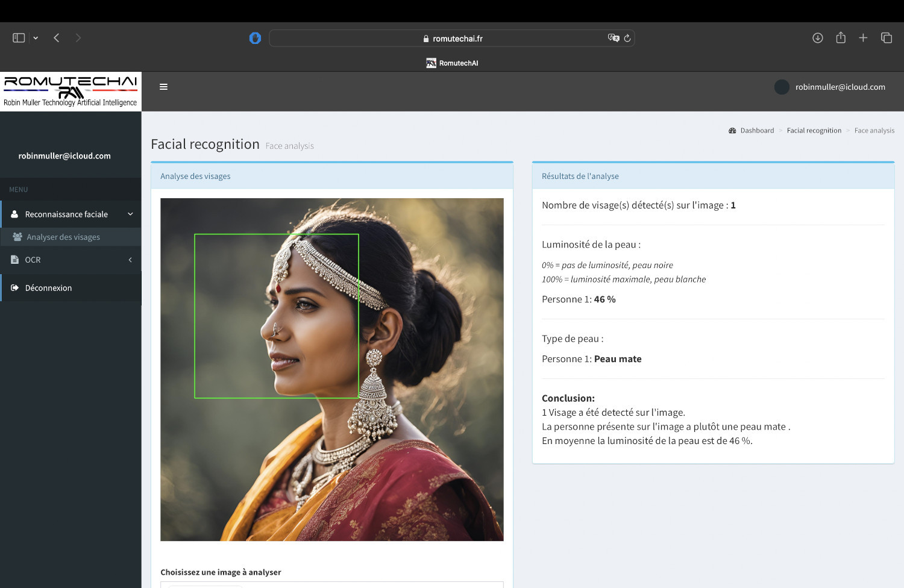The width and height of the screenshot is (904, 588).
Task: Open the Safari downloads icon
Action: pyautogui.click(x=818, y=38)
